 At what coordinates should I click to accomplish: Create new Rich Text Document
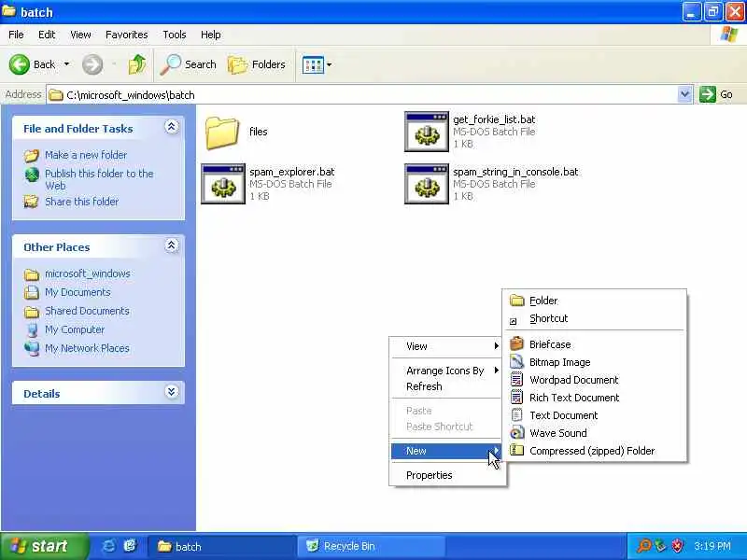point(595,398)
